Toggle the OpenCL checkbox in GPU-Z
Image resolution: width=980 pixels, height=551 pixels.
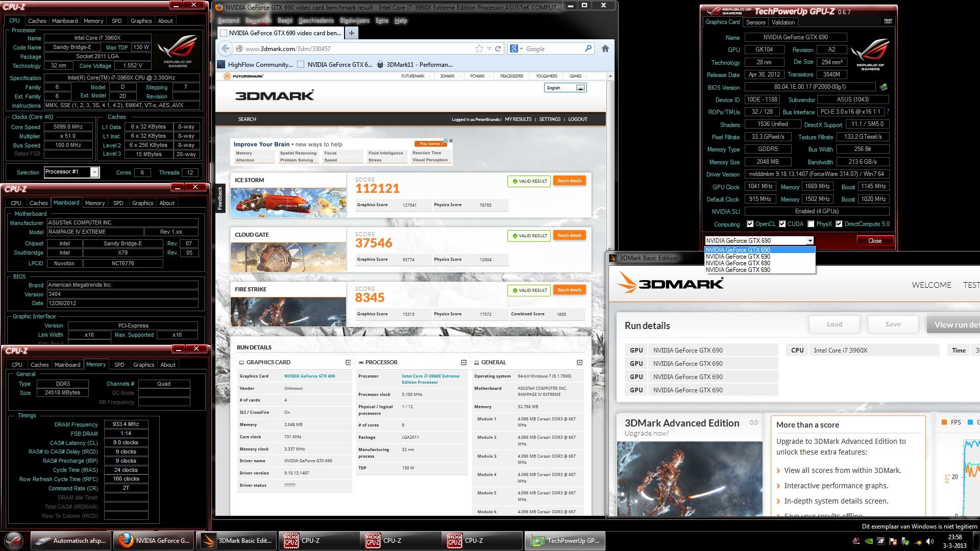(x=750, y=224)
